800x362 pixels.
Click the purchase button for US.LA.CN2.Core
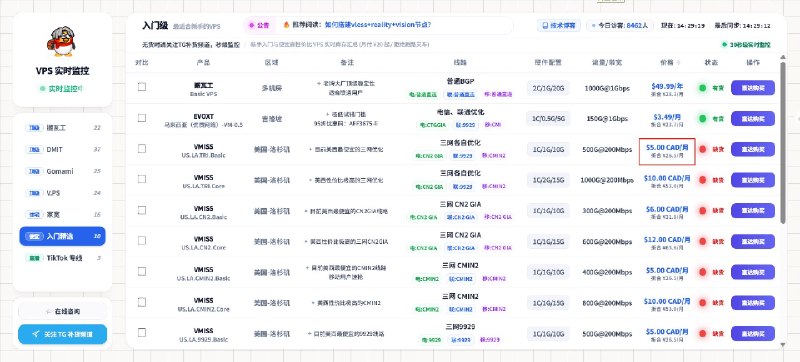(753, 241)
